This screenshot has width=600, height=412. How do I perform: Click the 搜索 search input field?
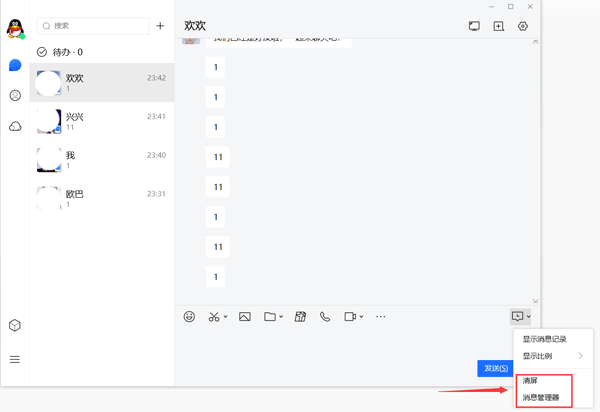coord(93,26)
